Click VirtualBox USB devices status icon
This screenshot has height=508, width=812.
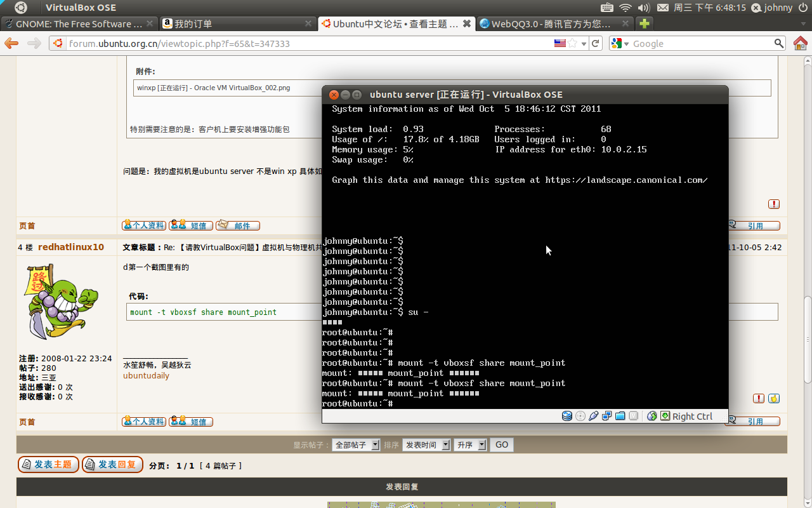[x=594, y=417]
